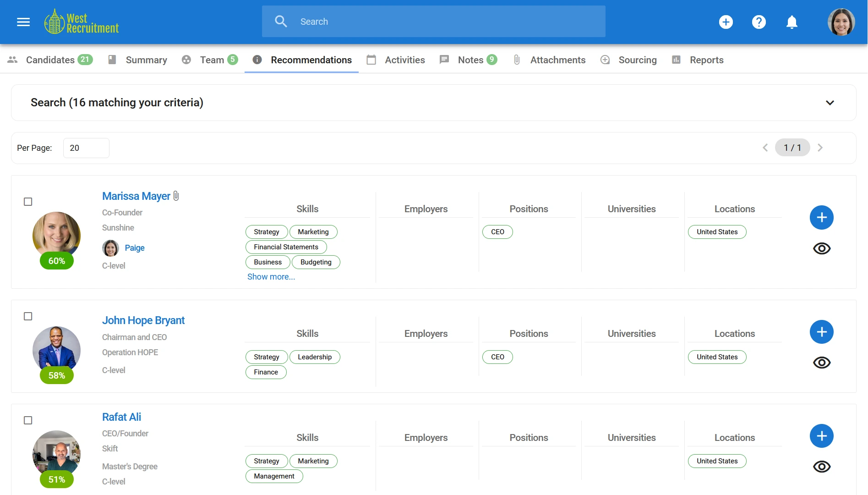
Task: Switch to the Candidates tab
Action: [50, 60]
